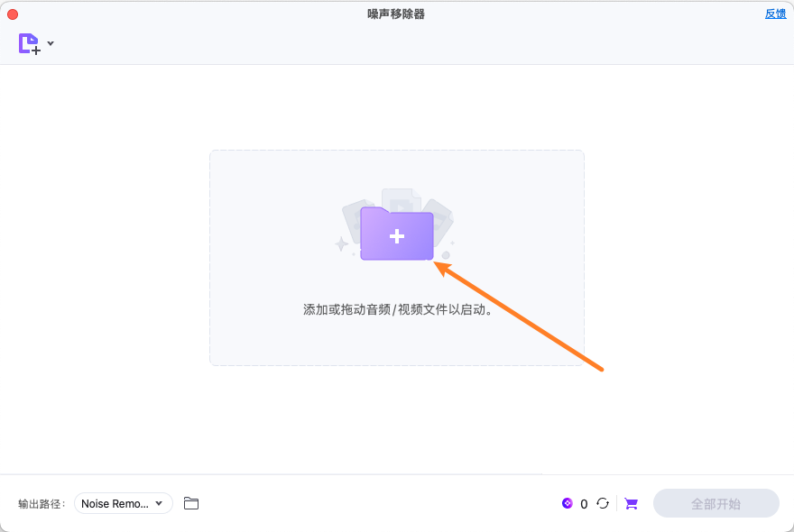This screenshot has height=532, width=794.
Task: Click the 0 credits counter
Action: [x=583, y=503]
